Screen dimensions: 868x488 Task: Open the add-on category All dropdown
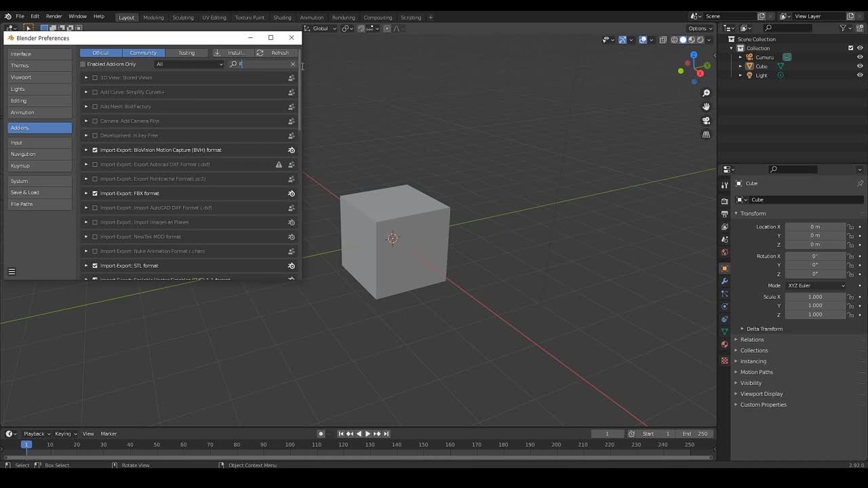[189, 64]
